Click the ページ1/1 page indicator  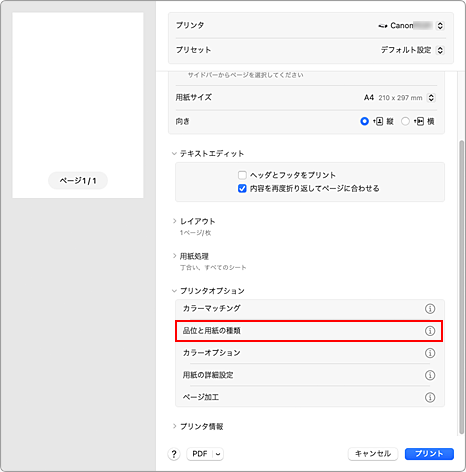coord(78,181)
